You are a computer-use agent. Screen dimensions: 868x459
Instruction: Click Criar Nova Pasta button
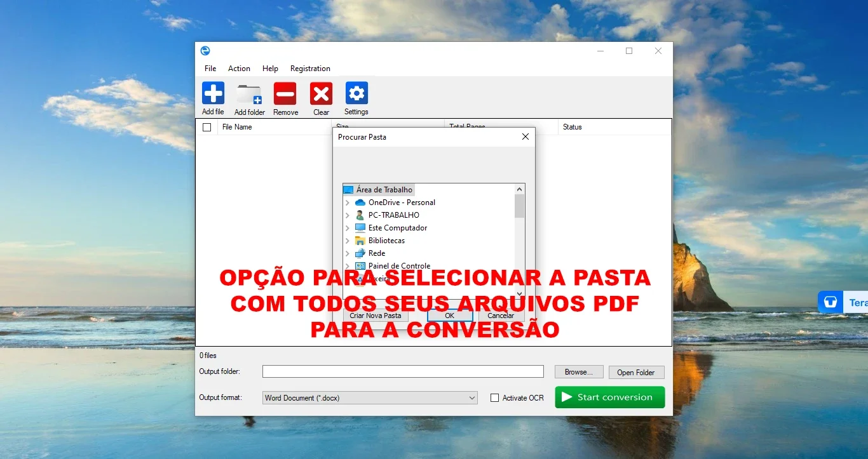pyautogui.click(x=376, y=316)
